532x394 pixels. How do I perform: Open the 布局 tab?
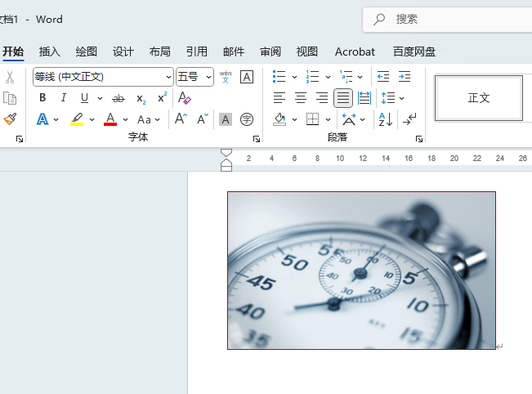160,52
